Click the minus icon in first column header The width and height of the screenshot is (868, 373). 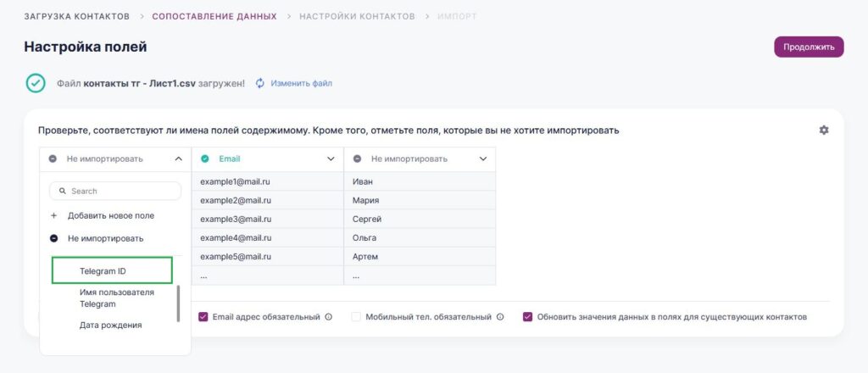pos(53,159)
